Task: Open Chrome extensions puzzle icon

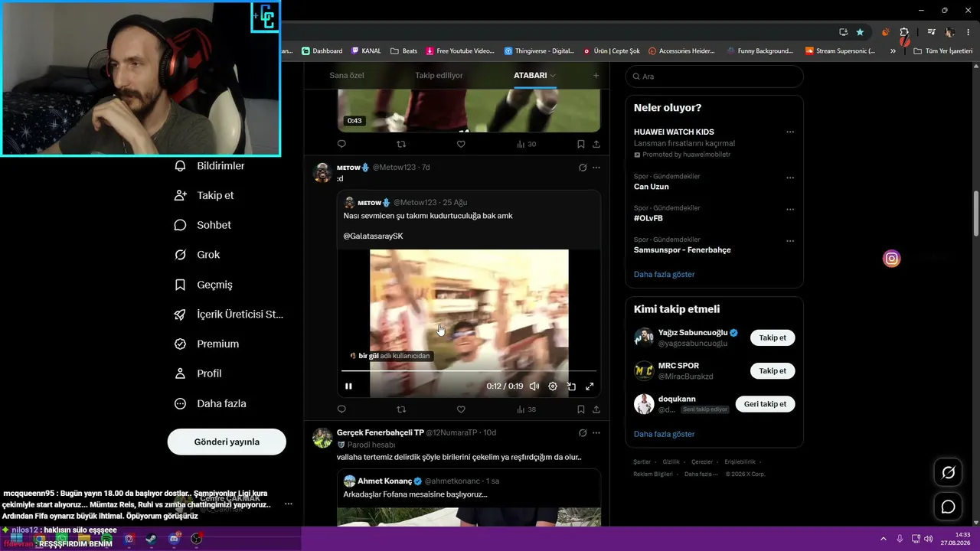Action: [x=904, y=32]
